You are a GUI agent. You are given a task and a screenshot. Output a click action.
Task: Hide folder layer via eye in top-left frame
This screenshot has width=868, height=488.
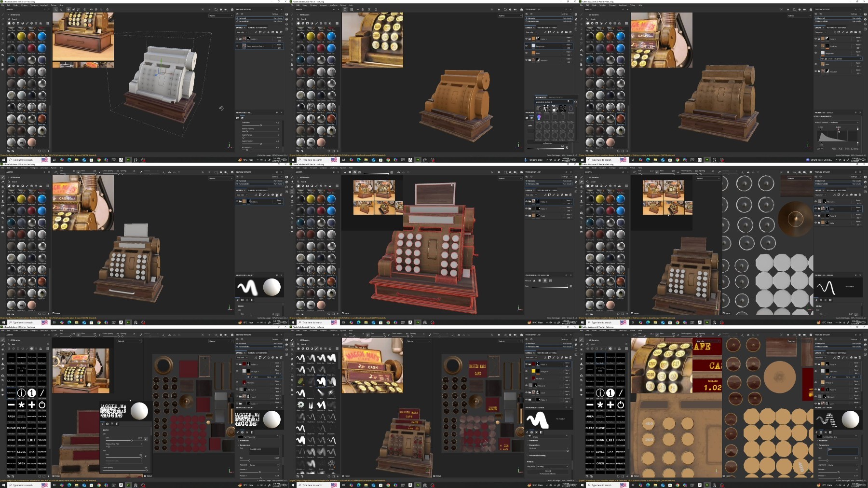[x=237, y=39]
